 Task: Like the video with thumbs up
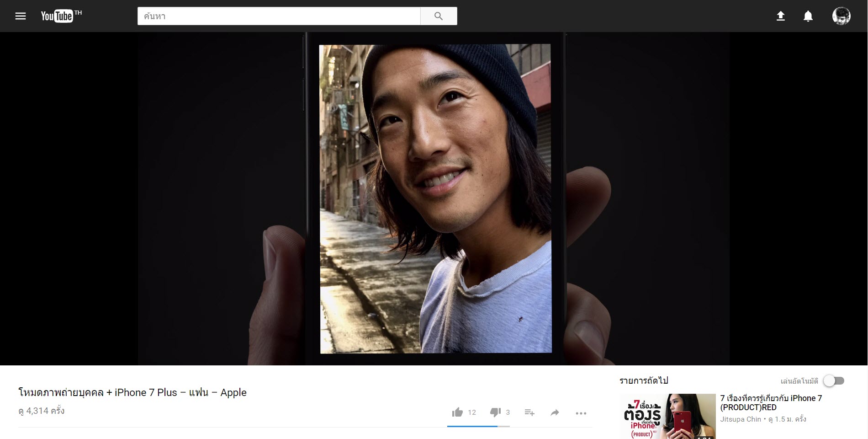tap(457, 412)
